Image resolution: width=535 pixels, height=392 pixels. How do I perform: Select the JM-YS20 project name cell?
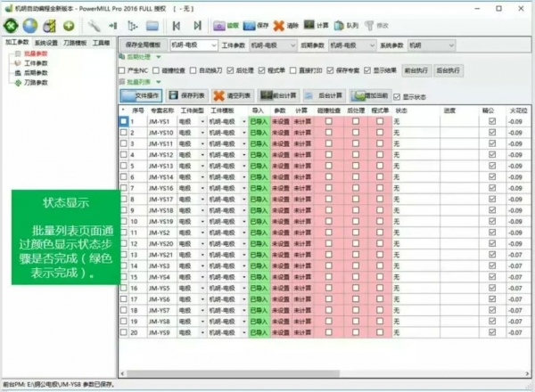click(x=161, y=244)
